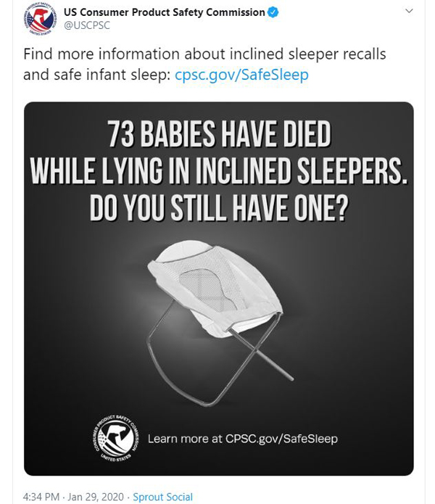Click the US Consumer Product Safety Commission name

[164, 12]
